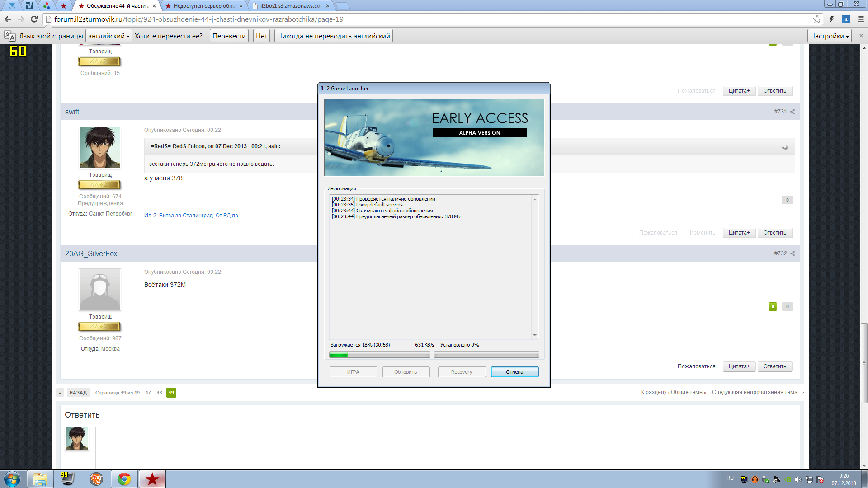Click inside the reply text field
The height and width of the screenshot is (488, 868).
pos(444,447)
